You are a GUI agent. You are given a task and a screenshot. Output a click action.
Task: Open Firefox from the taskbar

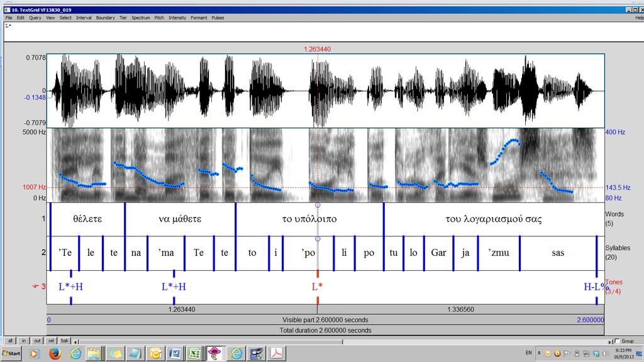[x=55, y=353]
